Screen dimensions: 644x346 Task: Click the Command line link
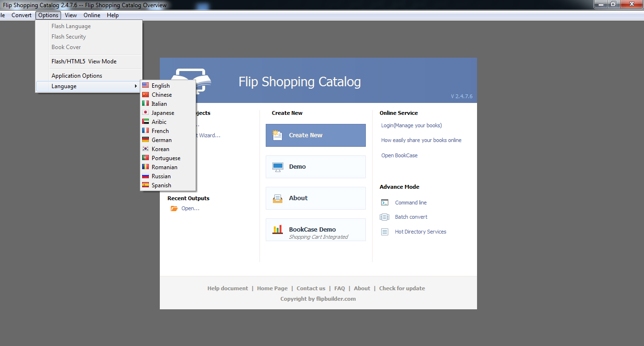(411, 203)
